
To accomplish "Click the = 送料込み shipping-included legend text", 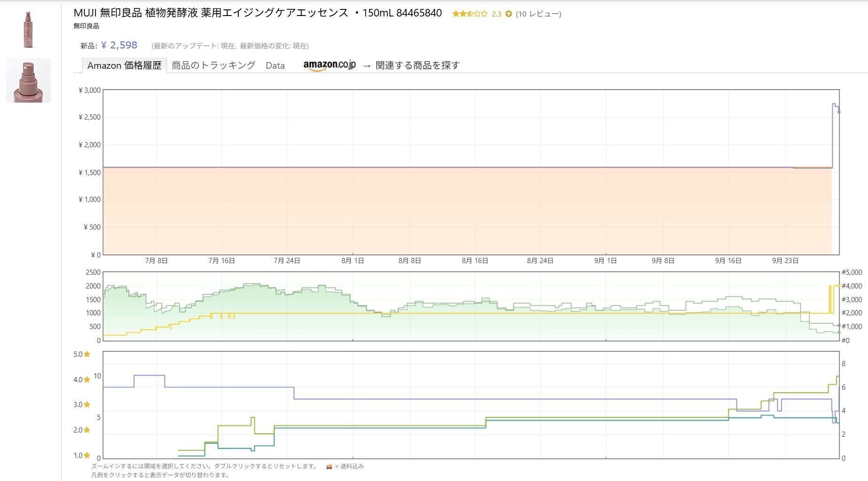I will 349,466.
